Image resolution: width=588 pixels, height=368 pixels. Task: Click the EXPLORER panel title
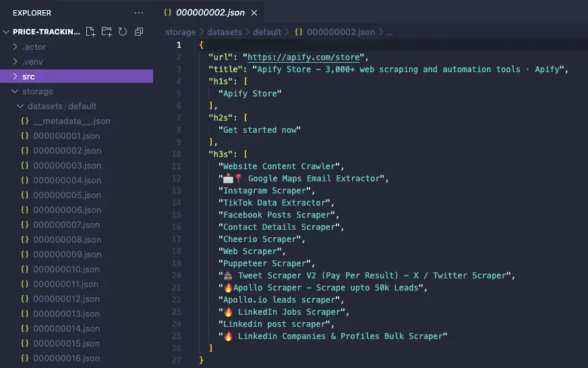(x=32, y=13)
